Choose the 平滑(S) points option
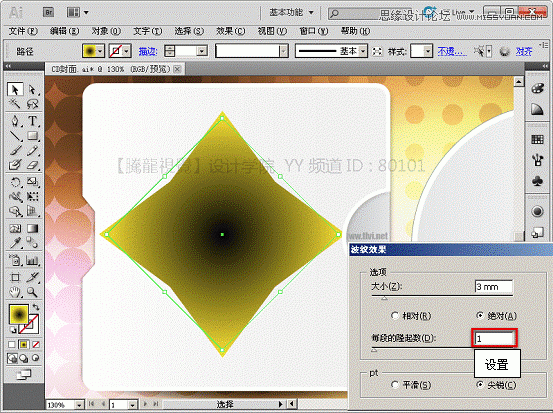553x413 pixels. (395, 385)
